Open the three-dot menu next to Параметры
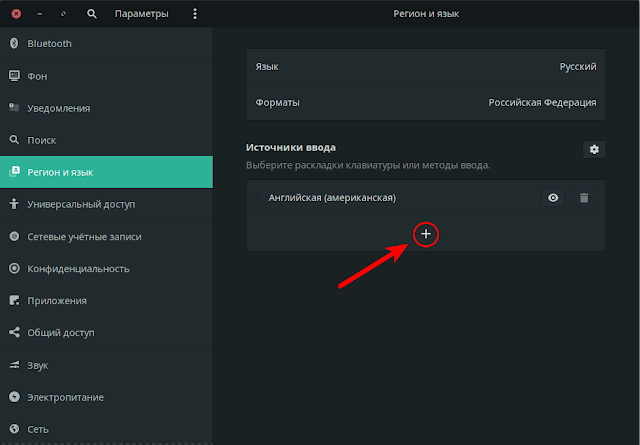 pyautogui.click(x=195, y=14)
